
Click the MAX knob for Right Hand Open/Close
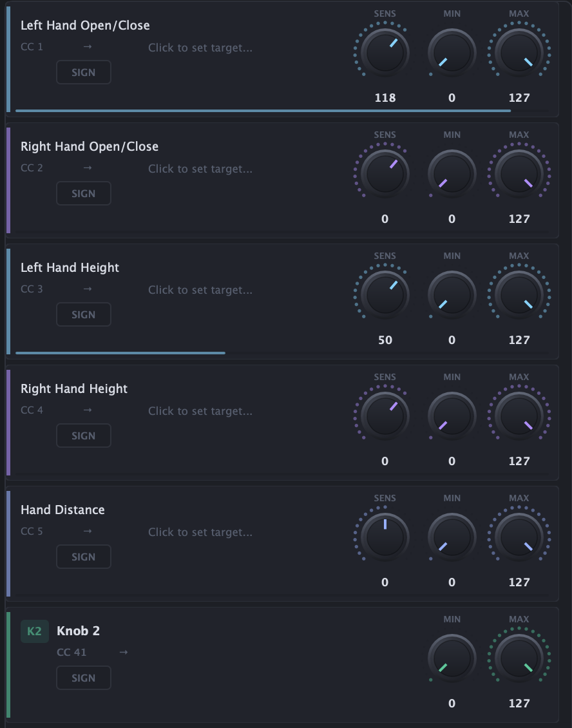point(519,174)
